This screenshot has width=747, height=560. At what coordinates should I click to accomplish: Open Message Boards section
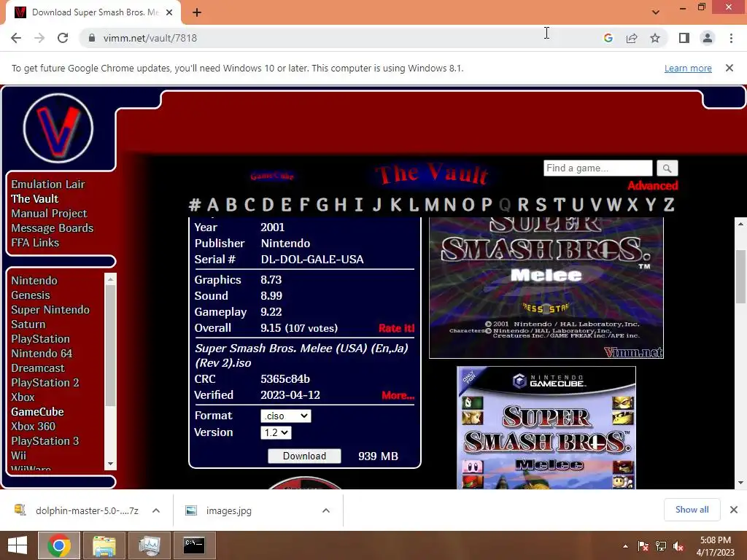coord(53,228)
